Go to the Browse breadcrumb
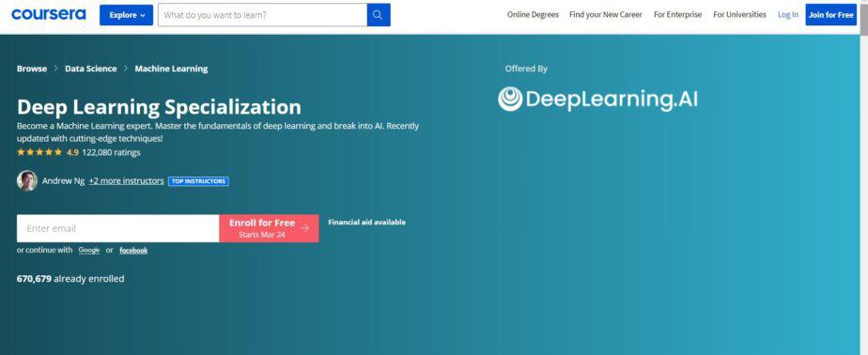This screenshot has width=868, height=355. [32, 69]
